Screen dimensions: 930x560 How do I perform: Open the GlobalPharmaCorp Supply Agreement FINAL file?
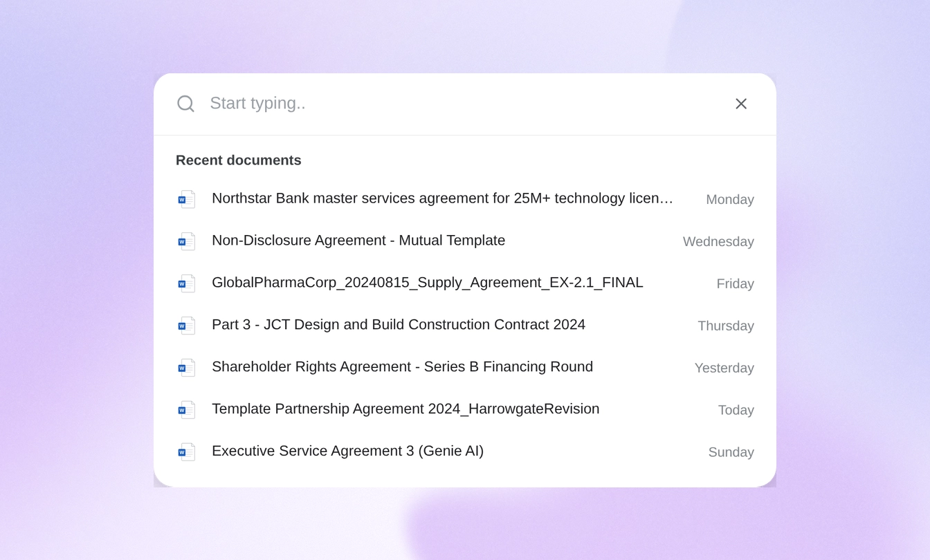pos(427,283)
